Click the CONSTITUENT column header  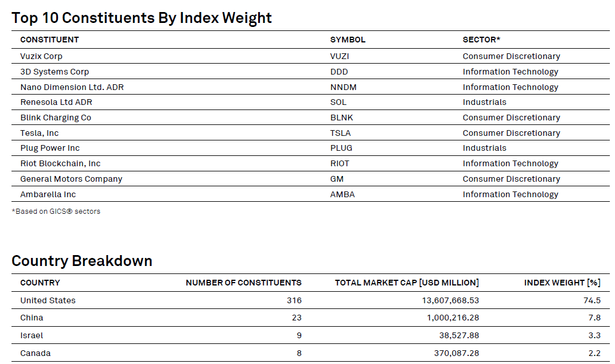coord(49,40)
